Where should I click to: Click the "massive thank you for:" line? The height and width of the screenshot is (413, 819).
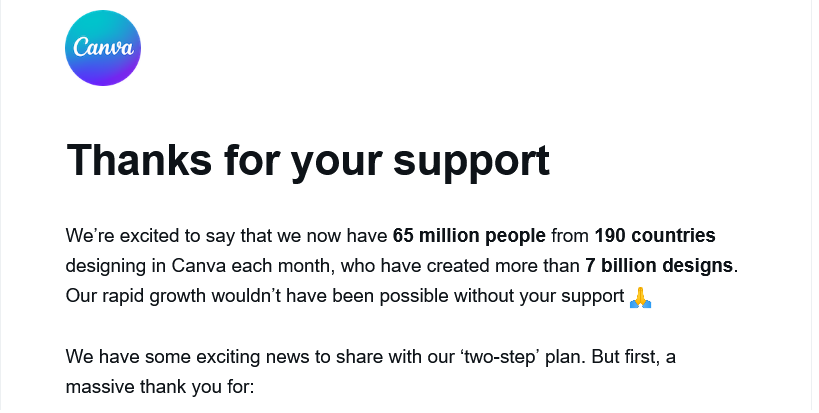[159, 387]
